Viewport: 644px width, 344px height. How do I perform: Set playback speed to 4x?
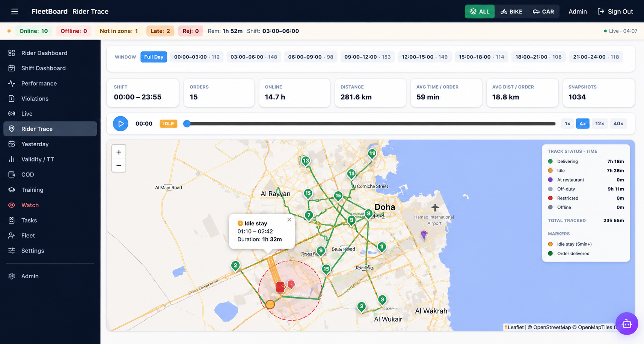pos(583,123)
